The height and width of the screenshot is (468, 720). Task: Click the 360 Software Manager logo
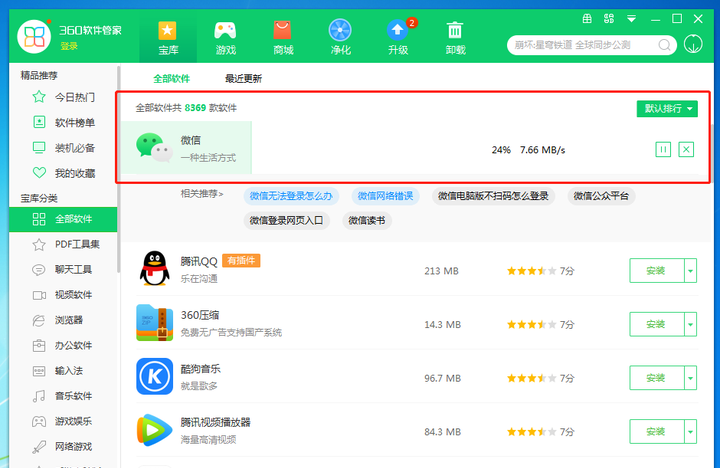tap(34, 36)
